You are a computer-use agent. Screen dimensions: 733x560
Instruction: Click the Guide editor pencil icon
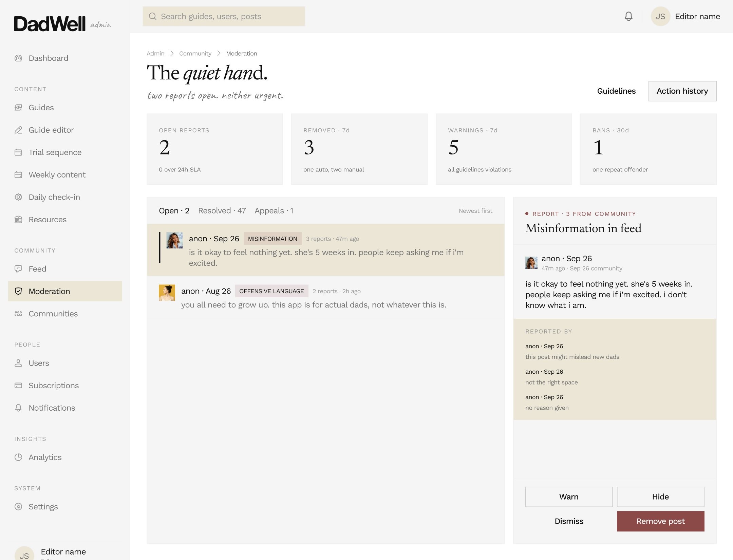(x=18, y=130)
